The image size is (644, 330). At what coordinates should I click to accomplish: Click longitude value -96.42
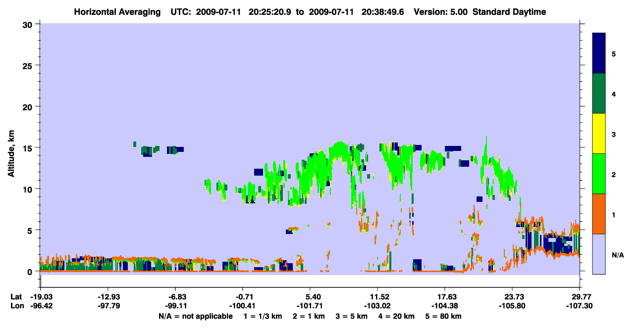[x=41, y=306]
